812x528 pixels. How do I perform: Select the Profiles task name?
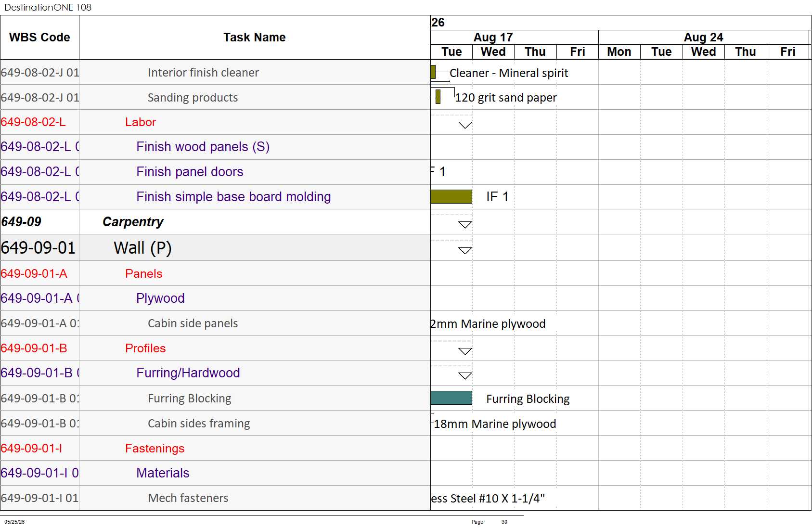(145, 348)
